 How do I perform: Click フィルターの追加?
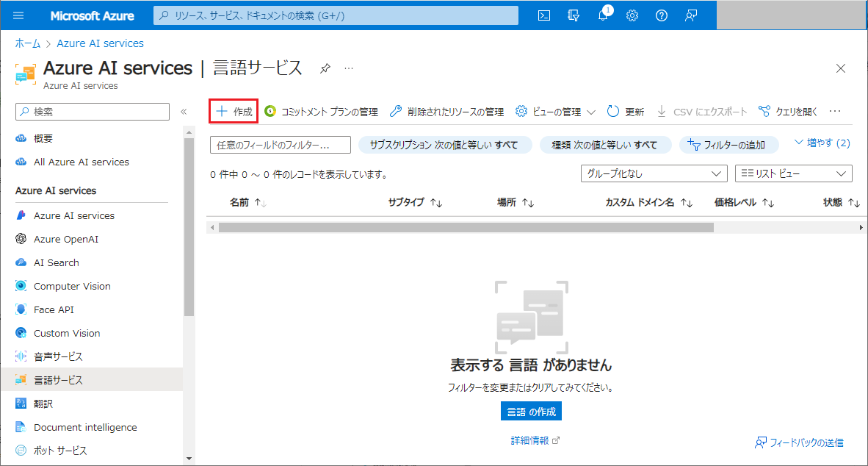tap(728, 145)
